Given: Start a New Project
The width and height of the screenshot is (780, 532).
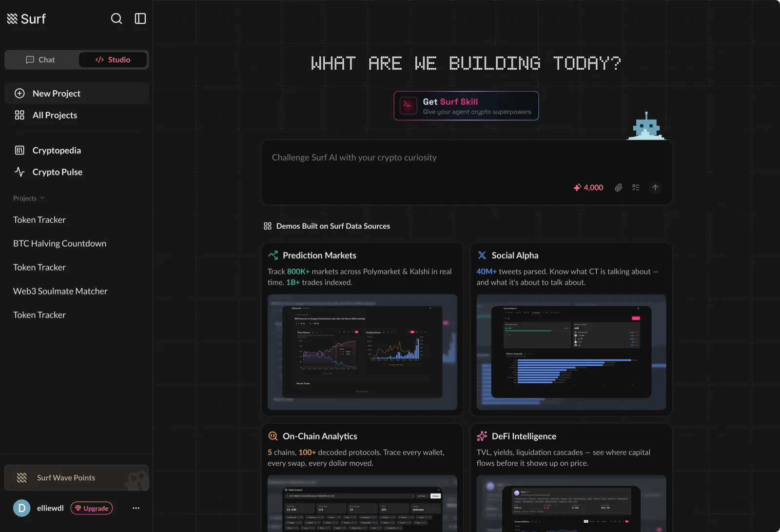Looking at the screenshot, I should coord(77,93).
